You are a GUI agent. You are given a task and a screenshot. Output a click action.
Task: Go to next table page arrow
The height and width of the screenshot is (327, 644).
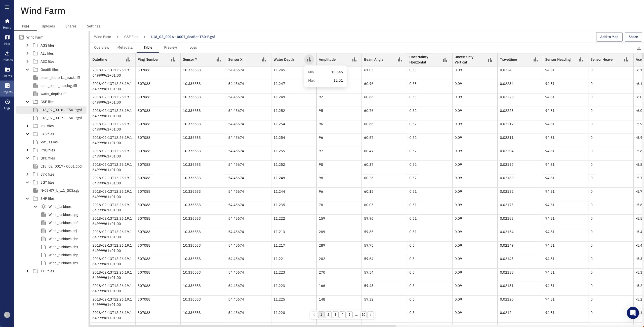coord(371,315)
